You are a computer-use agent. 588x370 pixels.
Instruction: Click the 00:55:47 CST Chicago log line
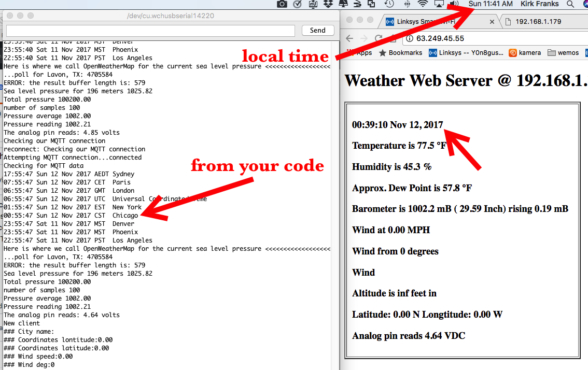[x=71, y=215]
